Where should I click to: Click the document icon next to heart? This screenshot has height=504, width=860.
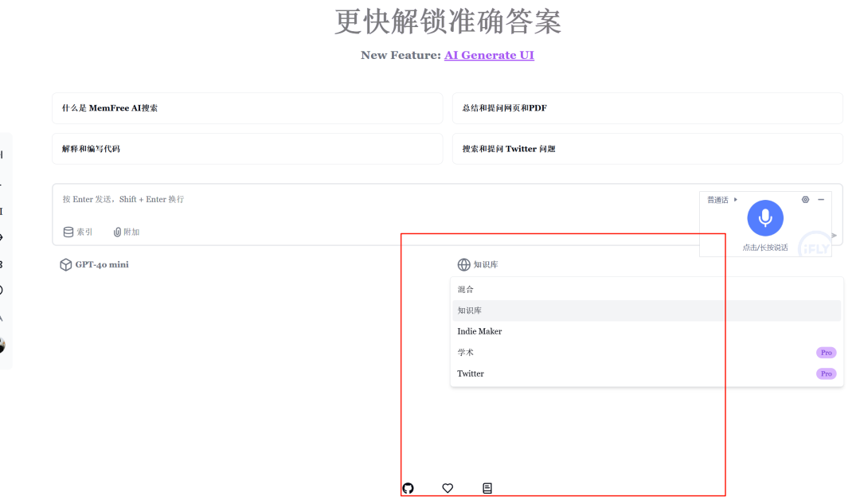(487, 488)
